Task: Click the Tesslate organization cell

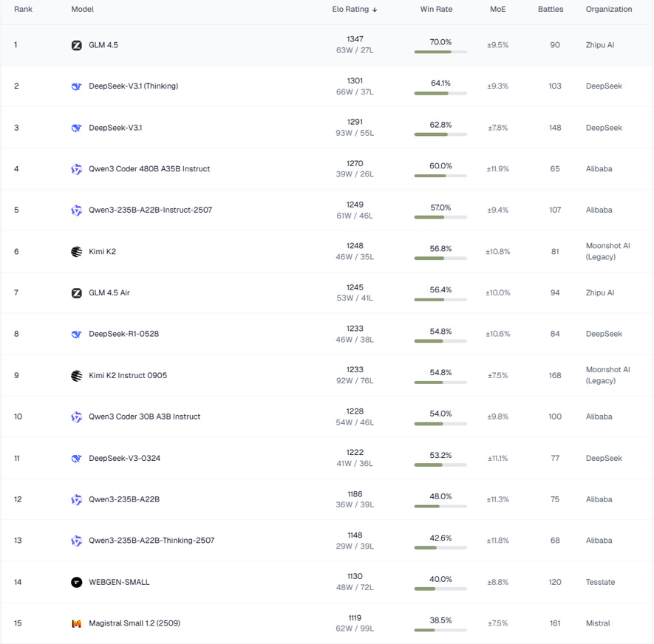Action: pyautogui.click(x=600, y=582)
